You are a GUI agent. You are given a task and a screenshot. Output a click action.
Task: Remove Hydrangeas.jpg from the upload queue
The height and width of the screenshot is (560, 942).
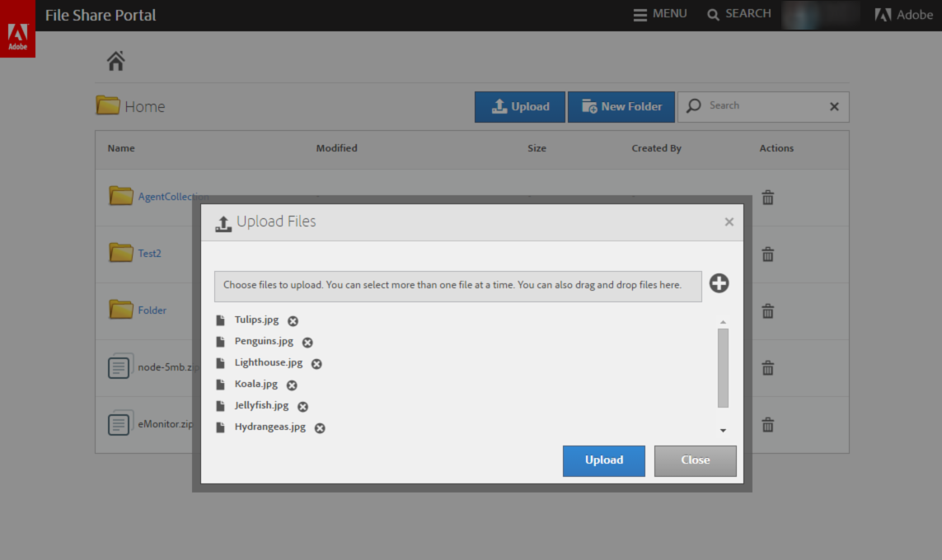[x=320, y=428]
